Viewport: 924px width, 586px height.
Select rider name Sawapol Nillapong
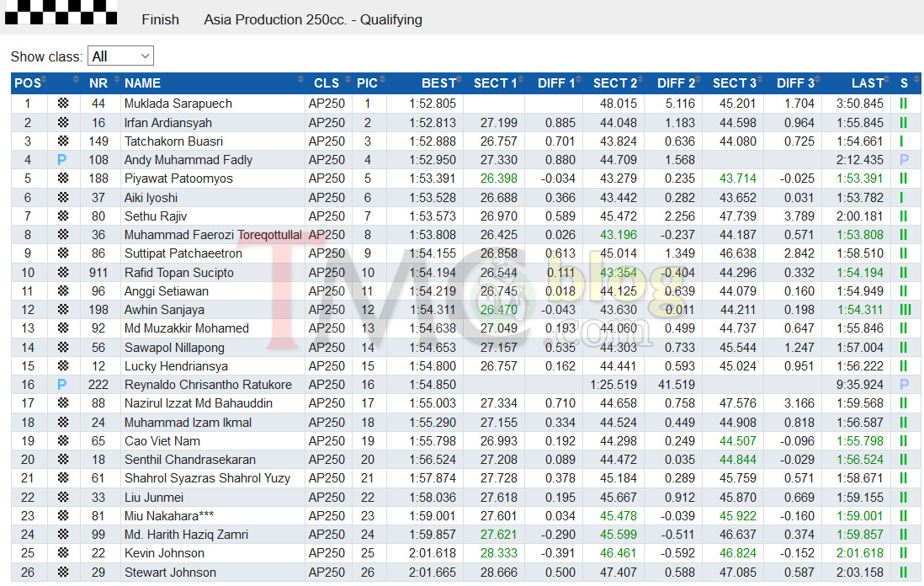click(x=174, y=347)
